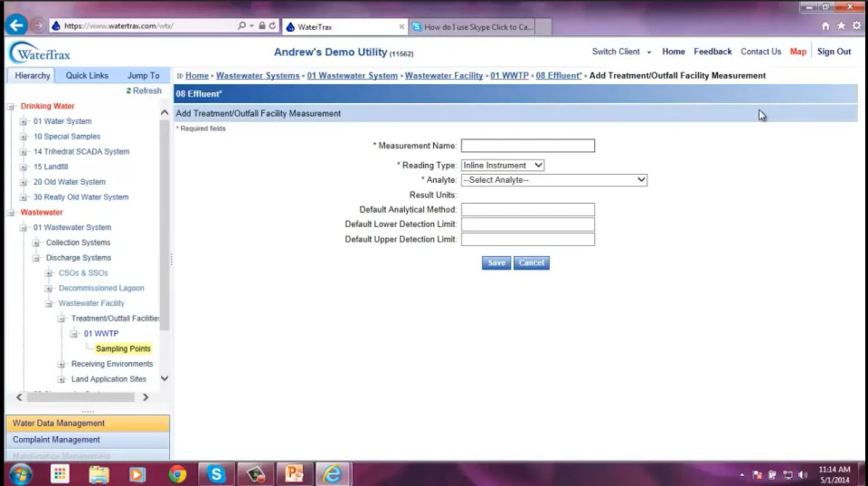Open the Skype taskbar icon
Viewport: 868px width, 486px height.
[x=216, y=474]
